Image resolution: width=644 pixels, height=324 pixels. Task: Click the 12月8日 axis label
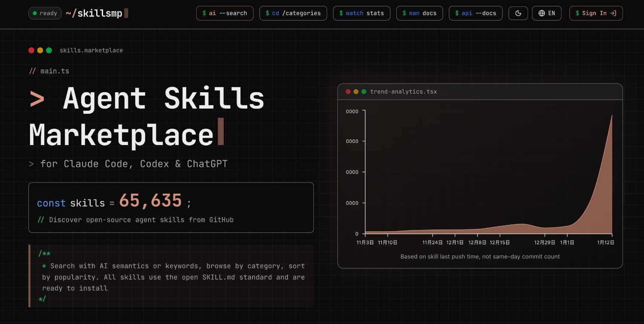tap(477, 242)
